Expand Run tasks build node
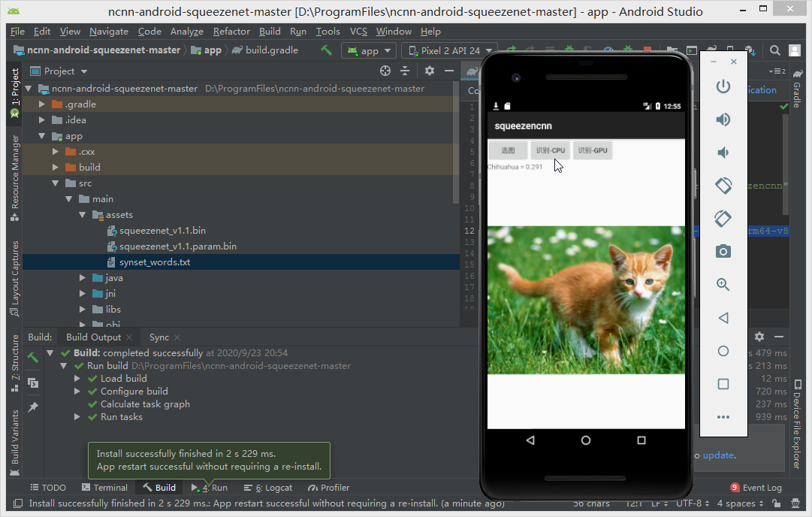This screenshot has height=517, width=812. tap(77, 417)
